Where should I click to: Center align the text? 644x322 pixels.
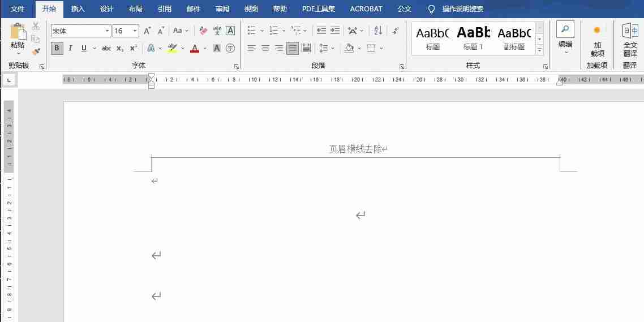point(265,49)
